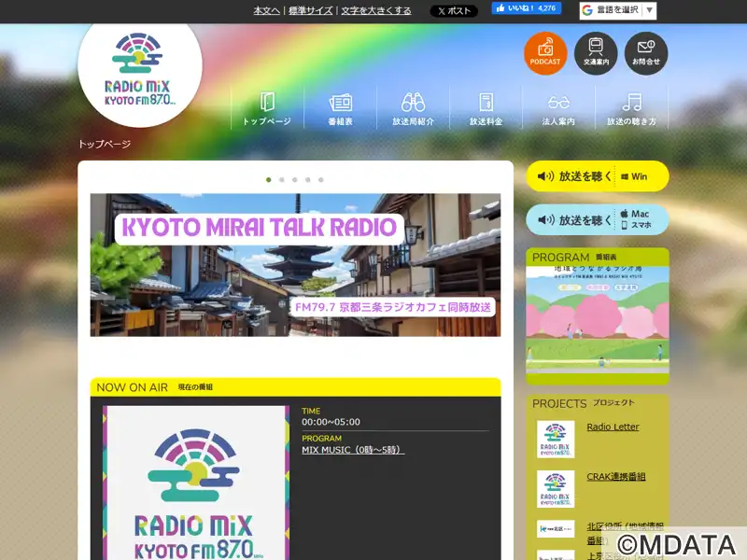Viewport: 747px width, 560px height.
Task: Open the PODCAST orange circle icon
Action: (545, 53)
